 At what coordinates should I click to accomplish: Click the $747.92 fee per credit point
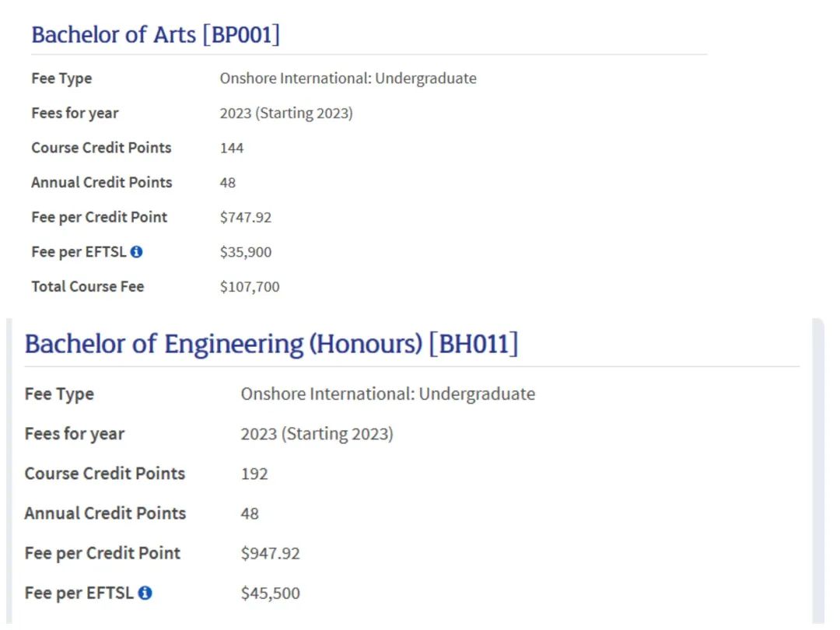245,218
